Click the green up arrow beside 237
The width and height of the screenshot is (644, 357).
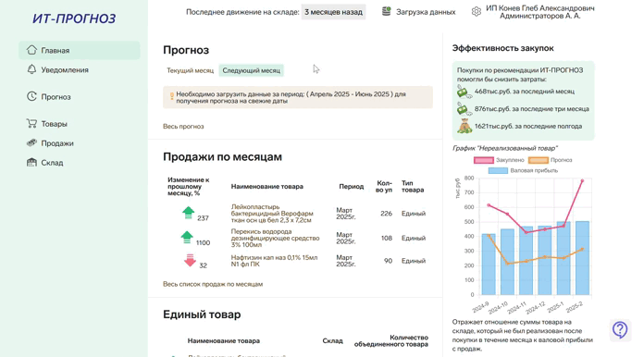[188, 213]
